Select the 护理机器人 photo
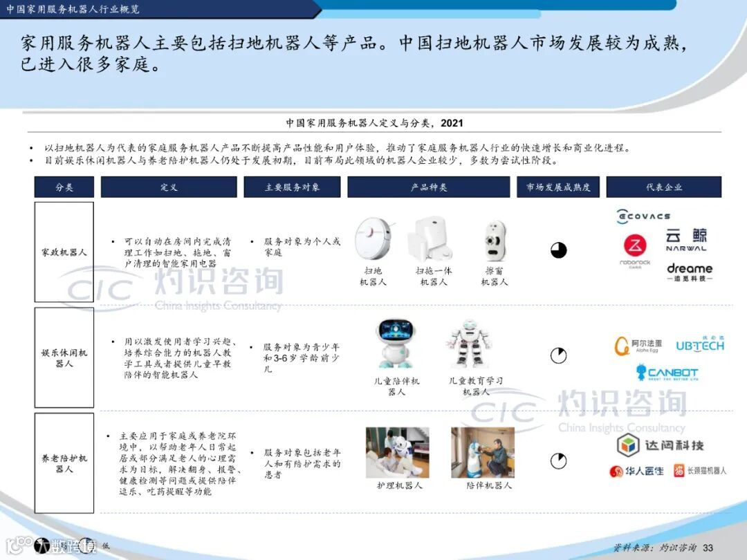This screenshot has height=560, width=747. 397,452
